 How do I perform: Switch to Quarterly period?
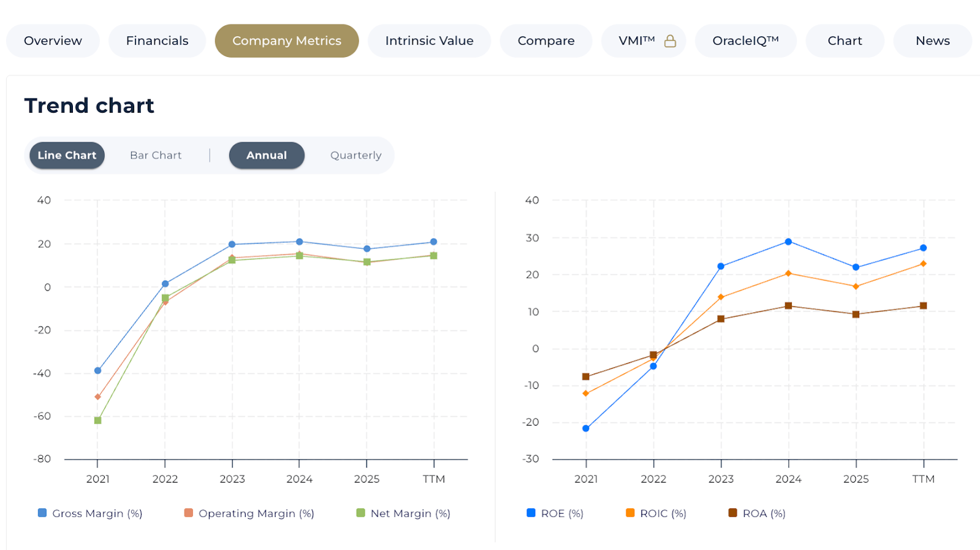pyautogui.click(x=355, y=156)
